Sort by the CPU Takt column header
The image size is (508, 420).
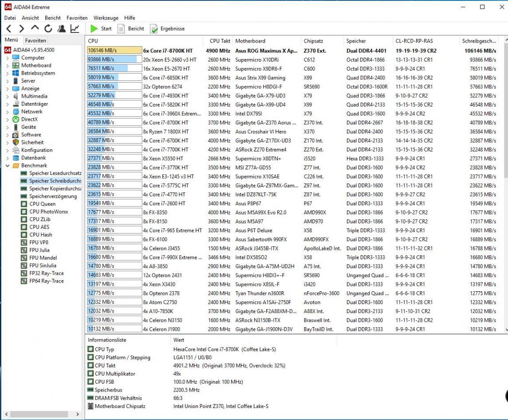point(217,41)
